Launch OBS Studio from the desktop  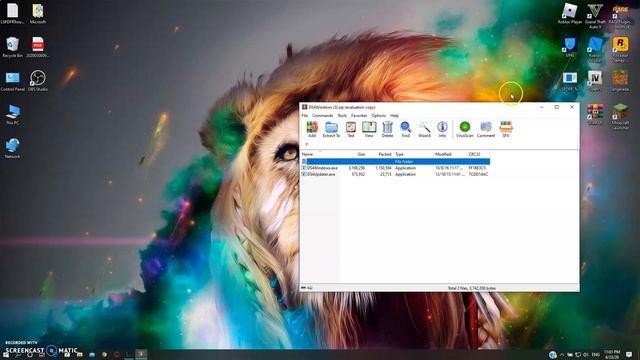tap(38, 81)
